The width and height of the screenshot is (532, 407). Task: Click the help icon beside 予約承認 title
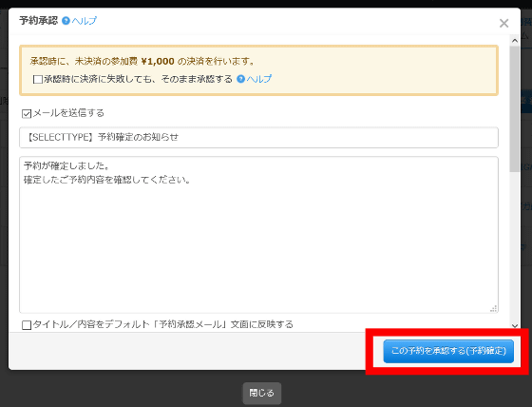coord(66,21)
